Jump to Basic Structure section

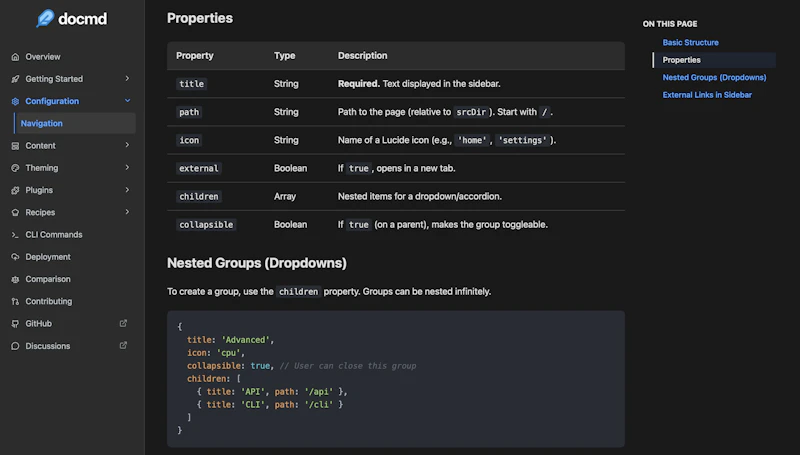690,43
